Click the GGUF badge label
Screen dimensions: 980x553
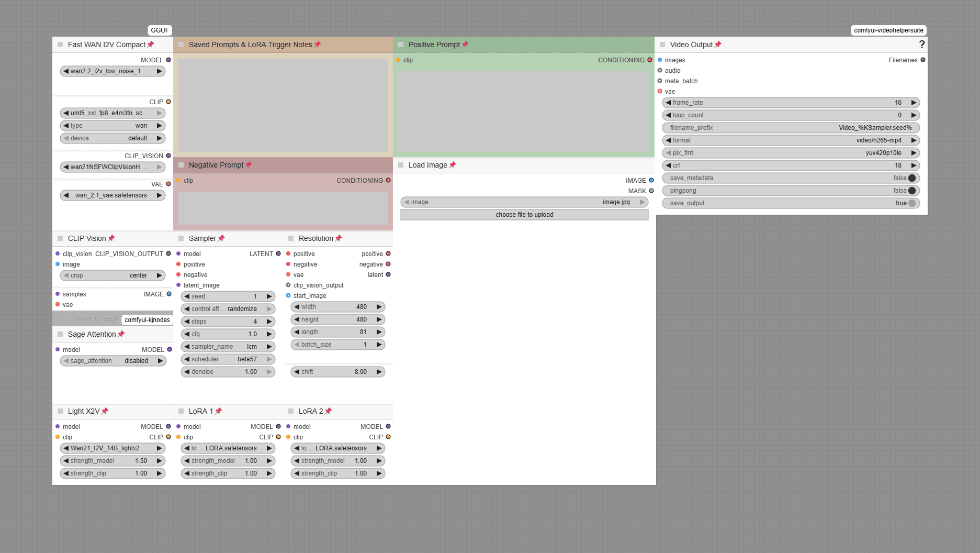(160, 30)
